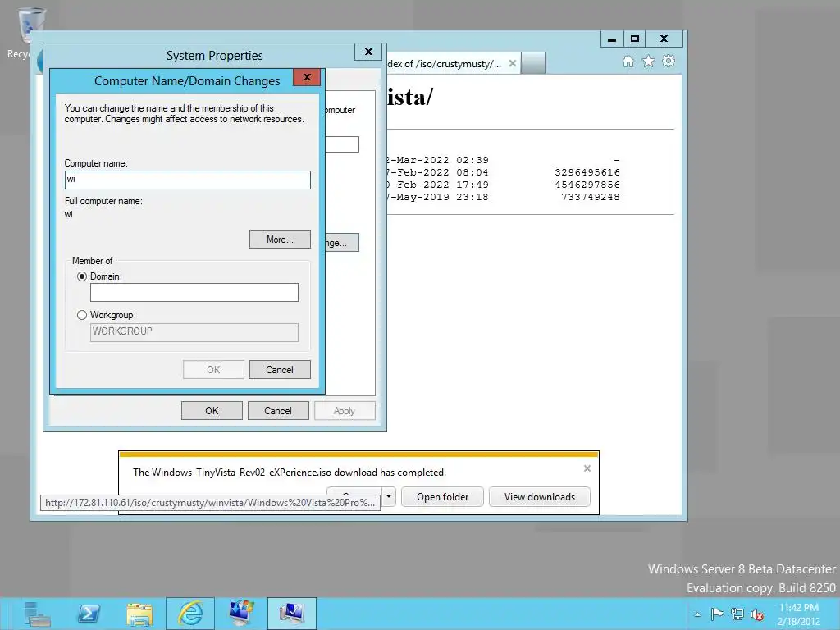The width and height of the screenshot is (840, 630).
Task: Click the file size 4546297856
Action: pos(587,185)
